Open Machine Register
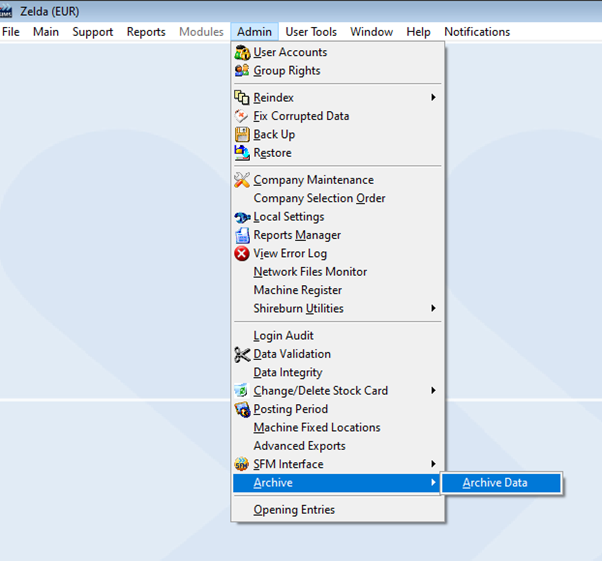This screenshot has width=602, height=561. tap(298, 290)
